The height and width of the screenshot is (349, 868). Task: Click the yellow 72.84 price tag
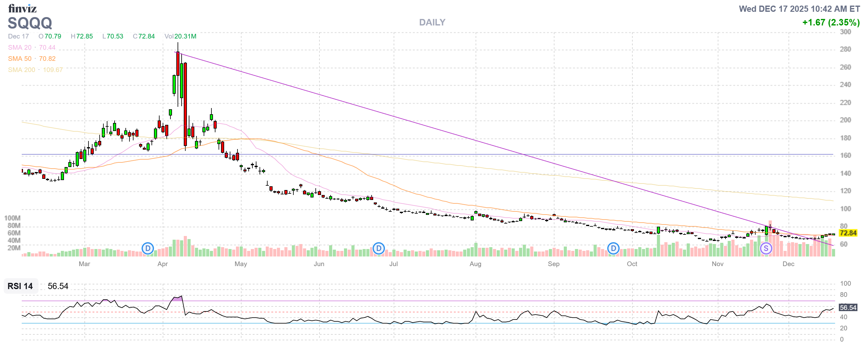(x=848, y=233)
